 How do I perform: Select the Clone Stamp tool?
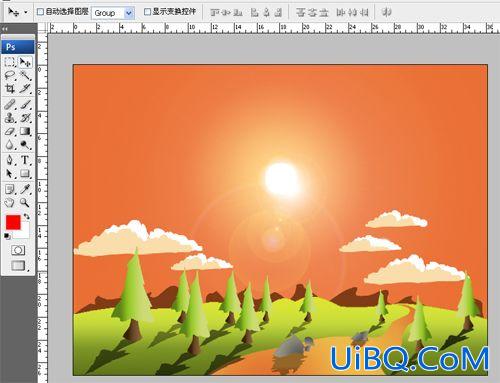click(10, 118)
